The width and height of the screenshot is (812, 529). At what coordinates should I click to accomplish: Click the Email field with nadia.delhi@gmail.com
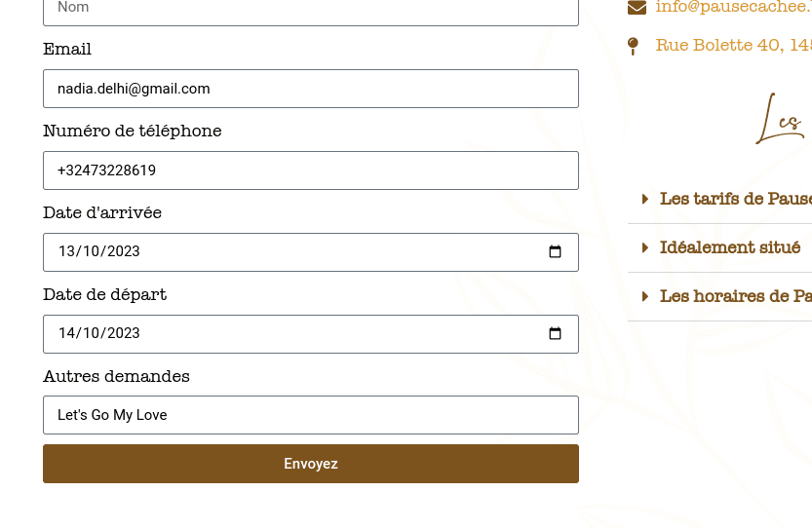311,89
